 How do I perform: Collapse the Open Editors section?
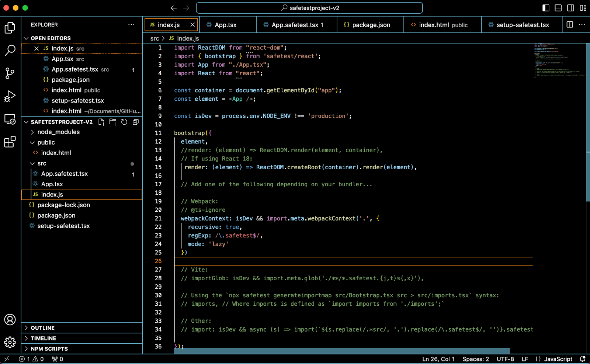point(82,38)
